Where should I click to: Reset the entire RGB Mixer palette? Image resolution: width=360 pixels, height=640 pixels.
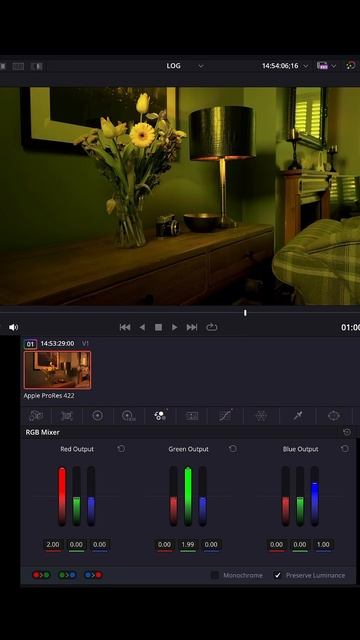(347, 432)
